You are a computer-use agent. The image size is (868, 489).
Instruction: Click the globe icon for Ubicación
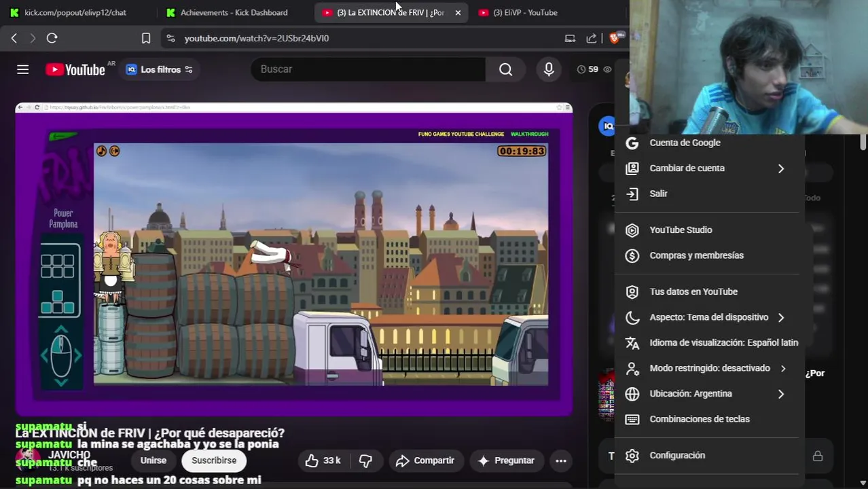coord(632,394)
